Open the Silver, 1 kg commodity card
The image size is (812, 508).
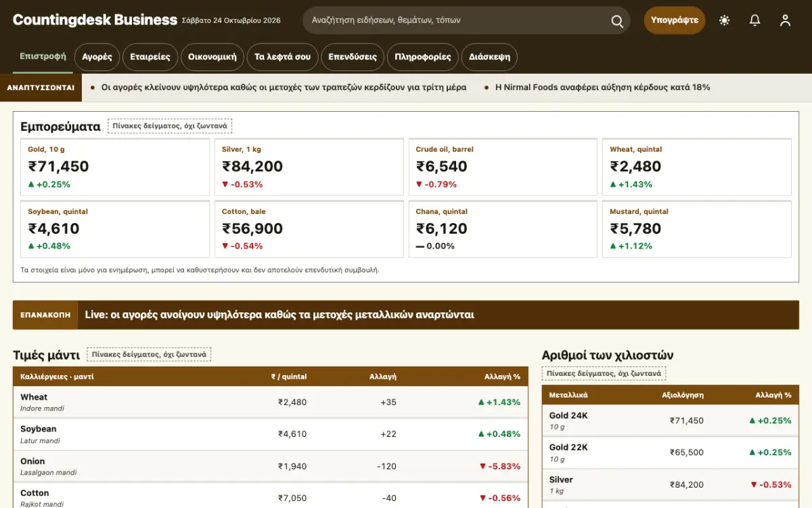pyautogui.click(x=309, y=167)
